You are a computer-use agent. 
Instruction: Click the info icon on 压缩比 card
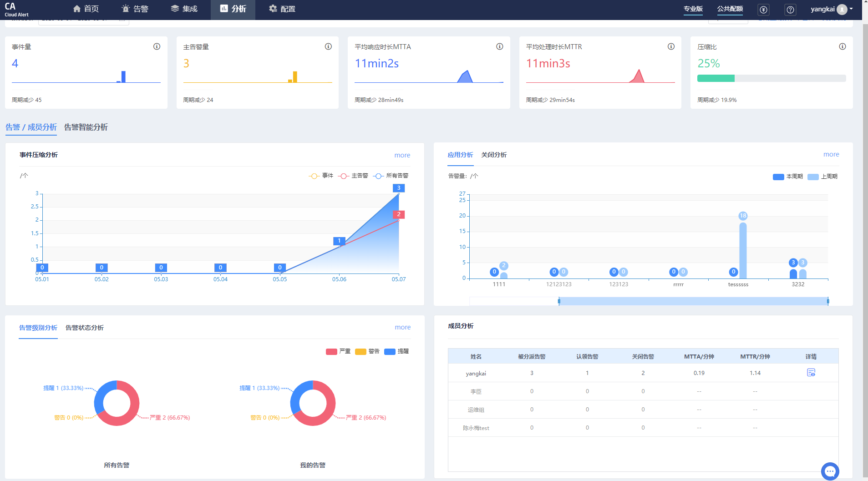(843, 46)
